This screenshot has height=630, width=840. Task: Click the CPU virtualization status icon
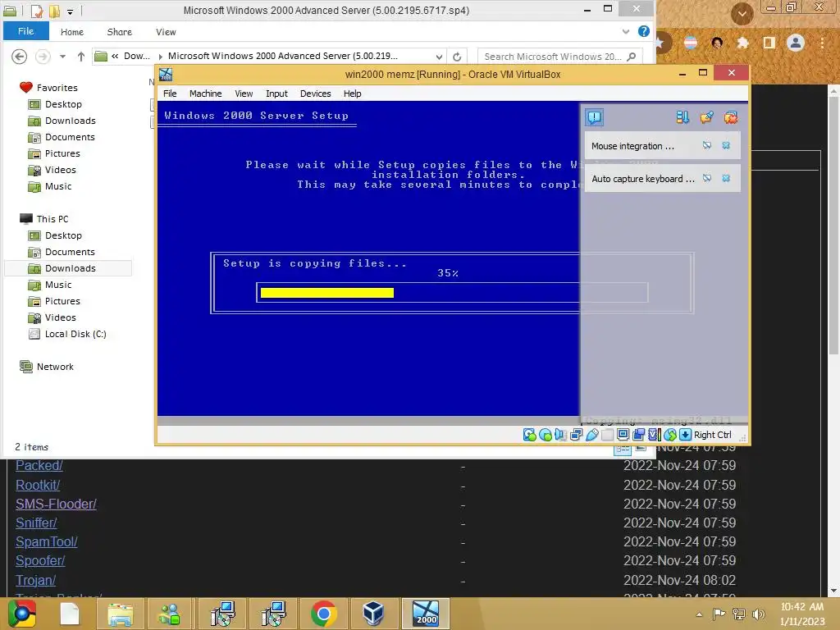(x=655, y=435)
